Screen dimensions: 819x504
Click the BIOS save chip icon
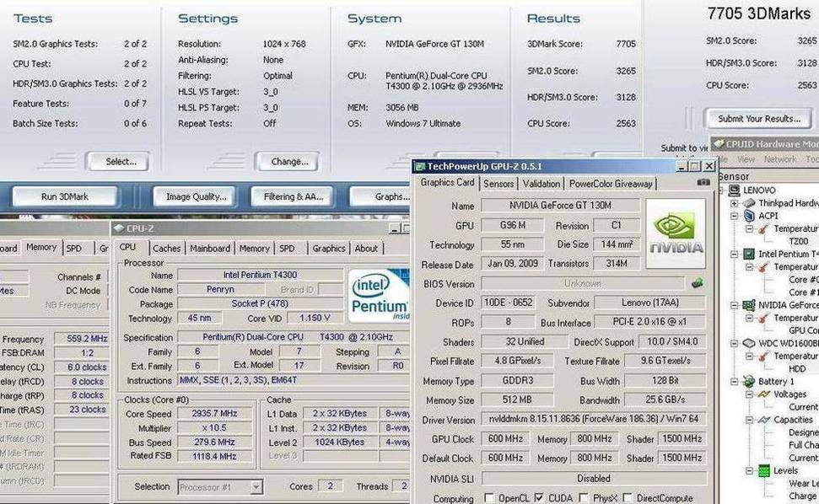point(697,284)
